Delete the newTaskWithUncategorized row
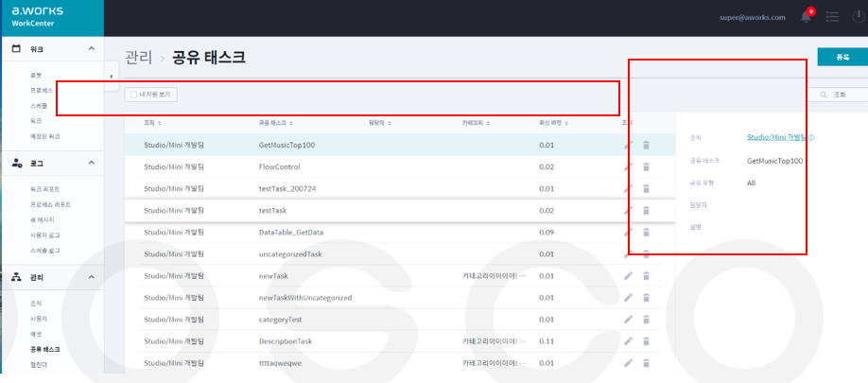The height and width of the screenshot is (383, 868). pyautogui.click(x=646, y=297)
